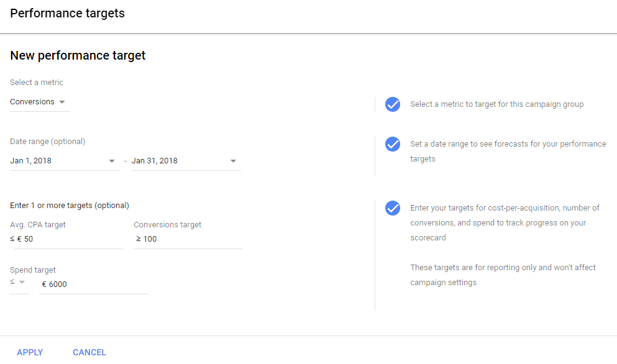Open the Conversions metric dropdown
Viewport: 617px width, 364px height.
[x=32, y=102]
